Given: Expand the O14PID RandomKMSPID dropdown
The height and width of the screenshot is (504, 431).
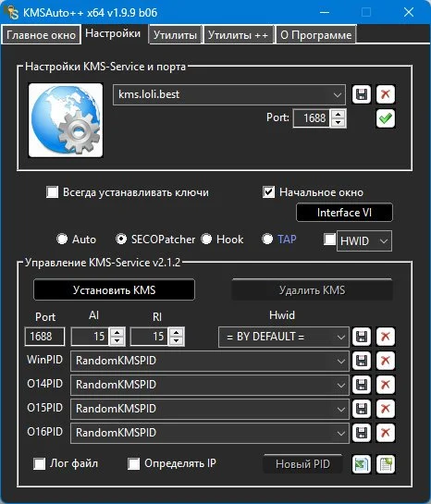Looking at the screenshot, I should click(341, 385).
